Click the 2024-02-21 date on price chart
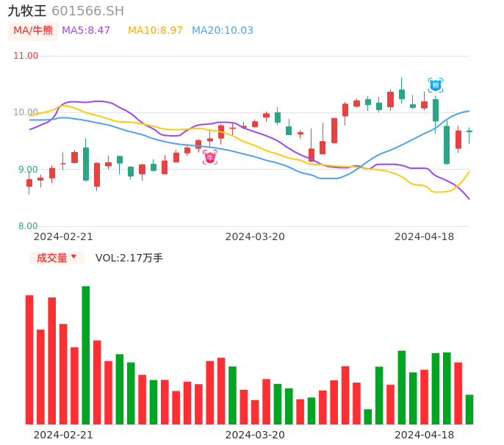The height and width of the screenshot is (445, 504). [x=63, y=236]
